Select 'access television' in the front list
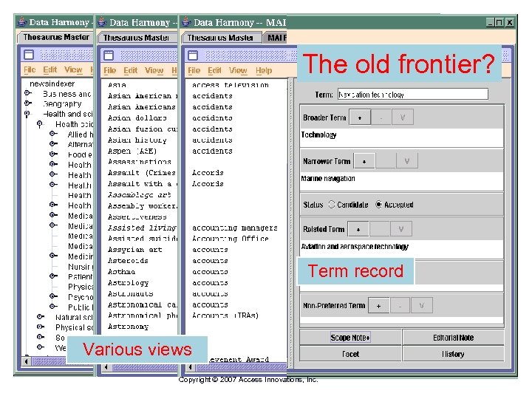Image resolution: width=532 pixels, height=399 pixels. pyautogui.click(x=231, y=85)
